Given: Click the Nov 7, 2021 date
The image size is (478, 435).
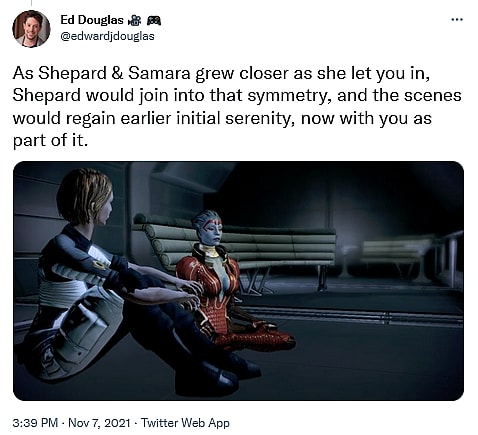Looking at the screenshot, I should pyautogui.click(x=99, y=423).
